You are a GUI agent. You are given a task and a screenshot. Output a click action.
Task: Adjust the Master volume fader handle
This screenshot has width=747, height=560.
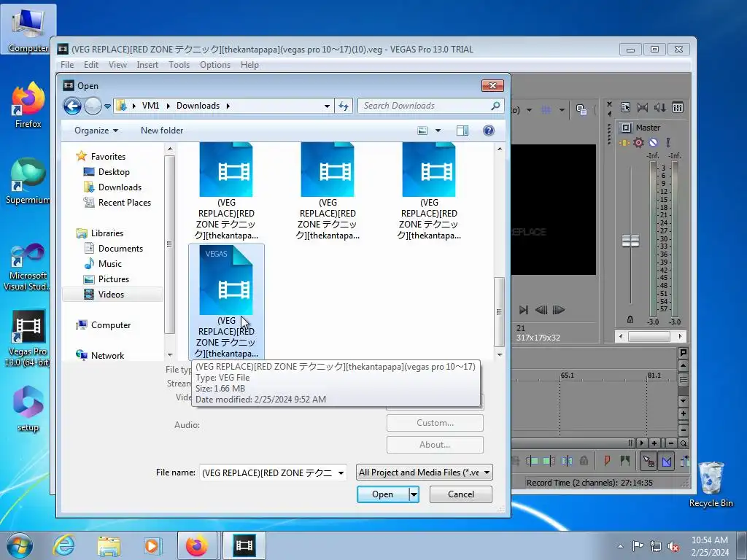pyautogui.click(x=631, y=241)
